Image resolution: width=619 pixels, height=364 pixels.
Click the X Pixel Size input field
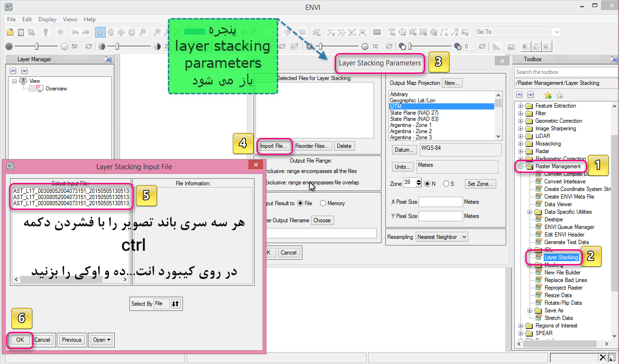(440, 202)
